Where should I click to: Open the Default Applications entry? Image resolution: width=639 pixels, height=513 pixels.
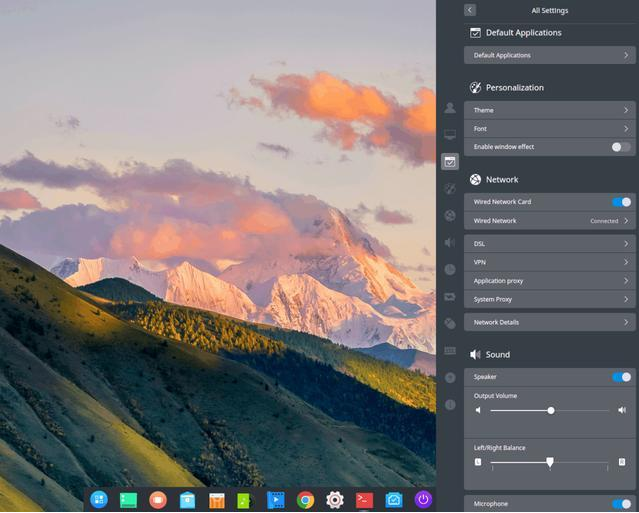[x=549, y=56]
